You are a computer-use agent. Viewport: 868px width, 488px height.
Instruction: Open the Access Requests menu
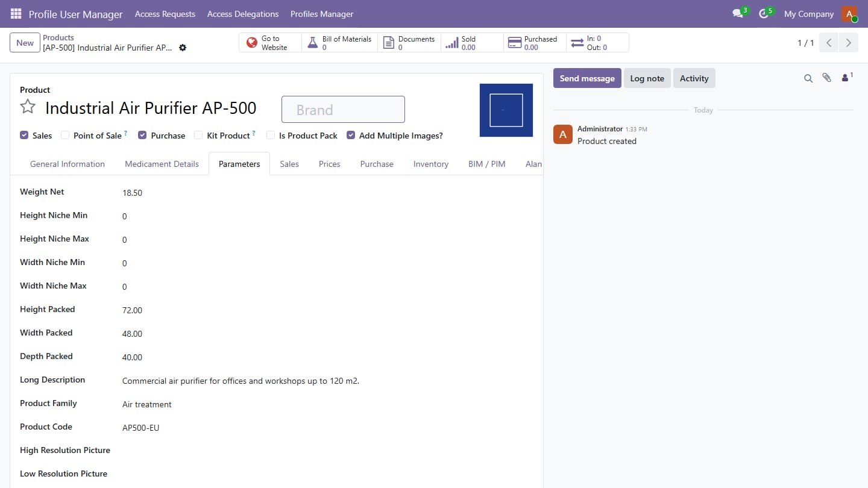click(165, 14)
